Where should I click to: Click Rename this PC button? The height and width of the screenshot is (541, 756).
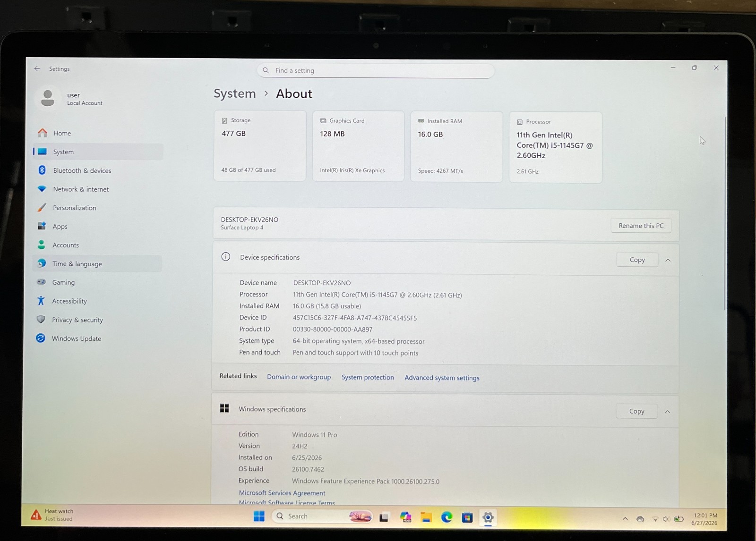641,226
